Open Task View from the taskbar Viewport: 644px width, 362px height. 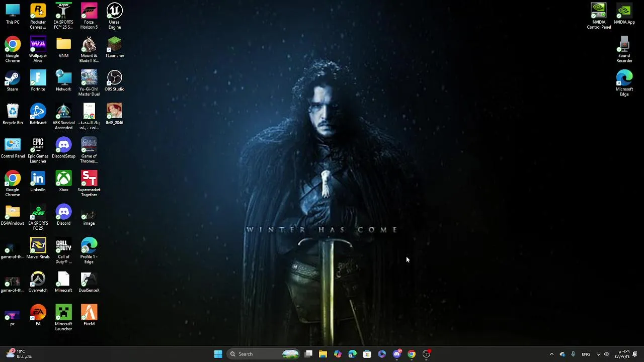tap(308, 354)
